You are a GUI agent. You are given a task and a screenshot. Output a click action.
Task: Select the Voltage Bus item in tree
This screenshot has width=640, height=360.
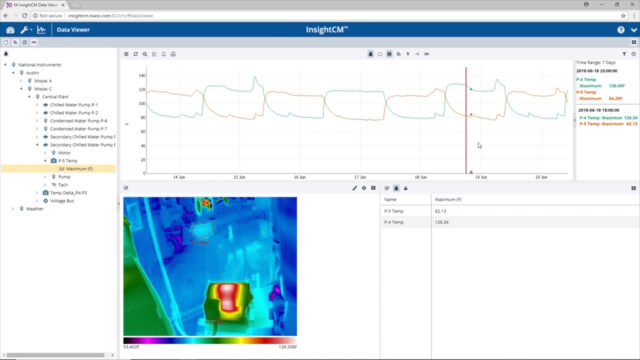click(62, 201)
